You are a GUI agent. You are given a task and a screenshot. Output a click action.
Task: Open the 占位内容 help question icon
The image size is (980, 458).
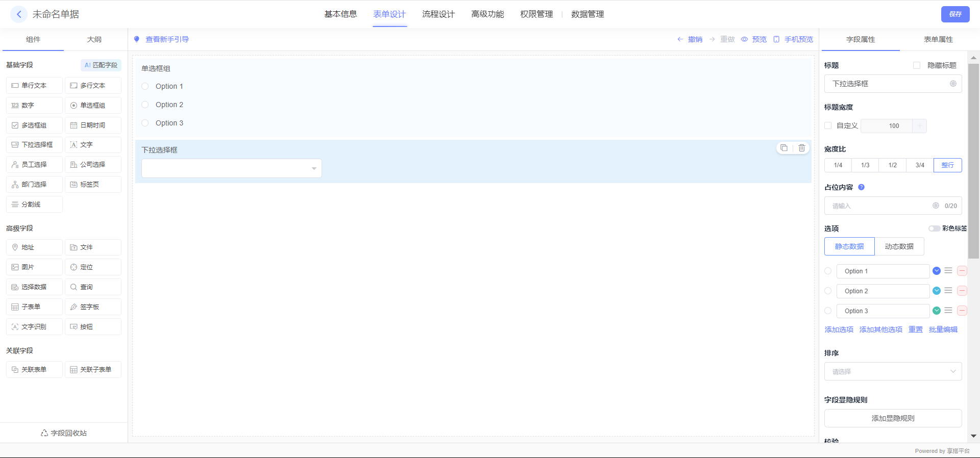pos(861,187)
